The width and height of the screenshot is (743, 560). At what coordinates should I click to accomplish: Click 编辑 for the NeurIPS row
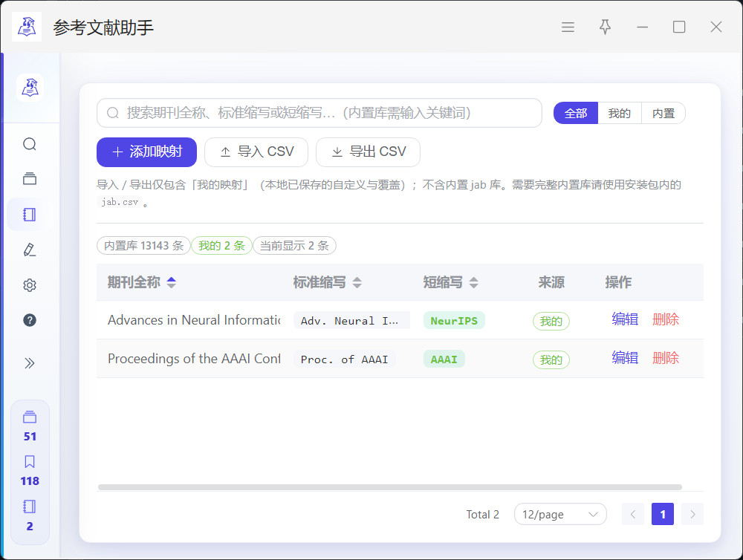[x=624, y=319]
